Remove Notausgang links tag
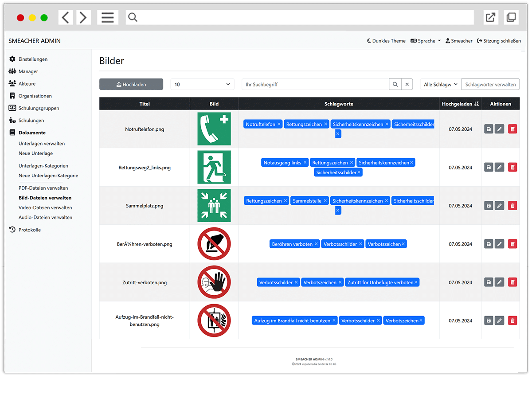 click(x=305, y=163)
